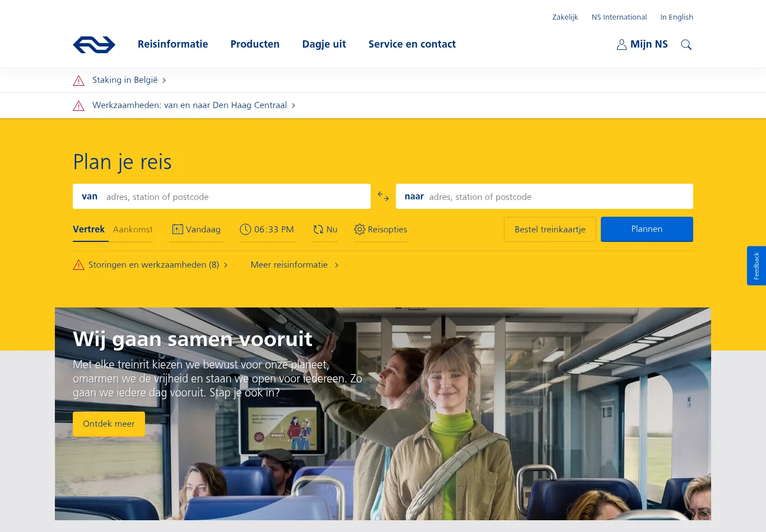Open the Reisinformatie menu
This screenshot has width=766, height=532.
(173, 44)
